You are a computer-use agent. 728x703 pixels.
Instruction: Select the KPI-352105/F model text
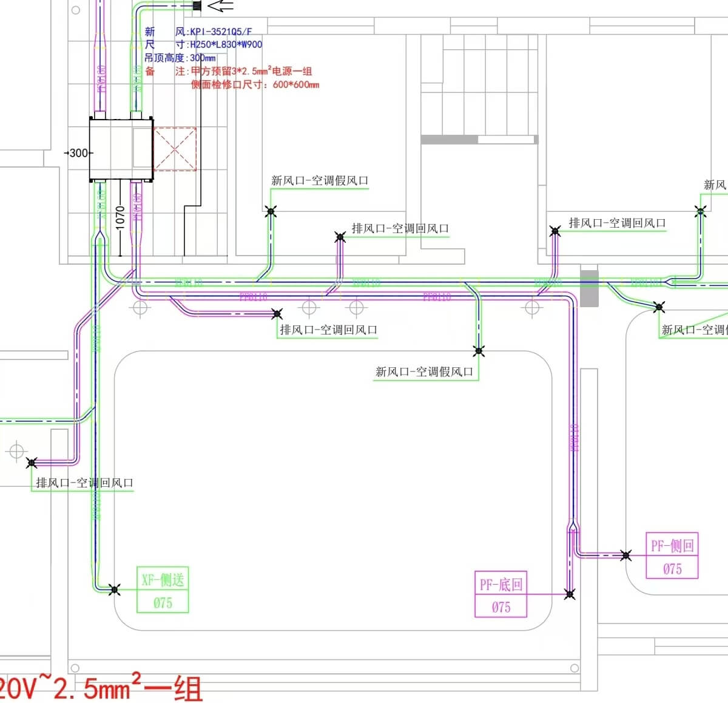pyautogui.click(x=221, y=32)
